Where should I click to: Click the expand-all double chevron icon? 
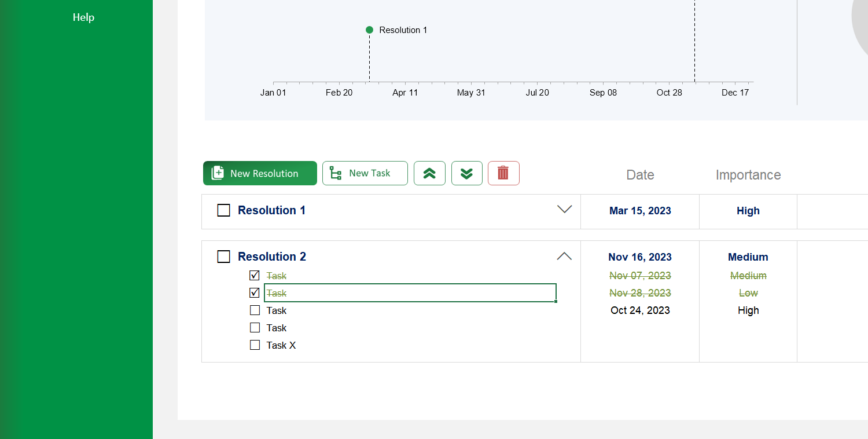[466, 173]
